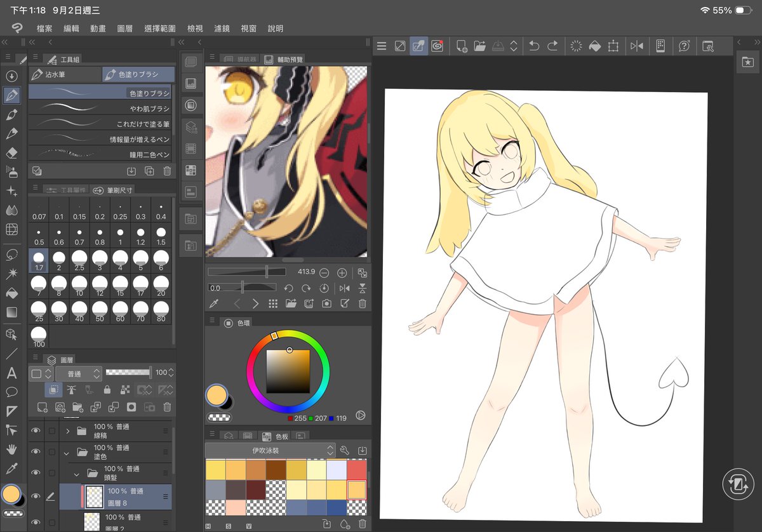
Task: Zoom in sub view with plus icon
Action: pos(342,272)
